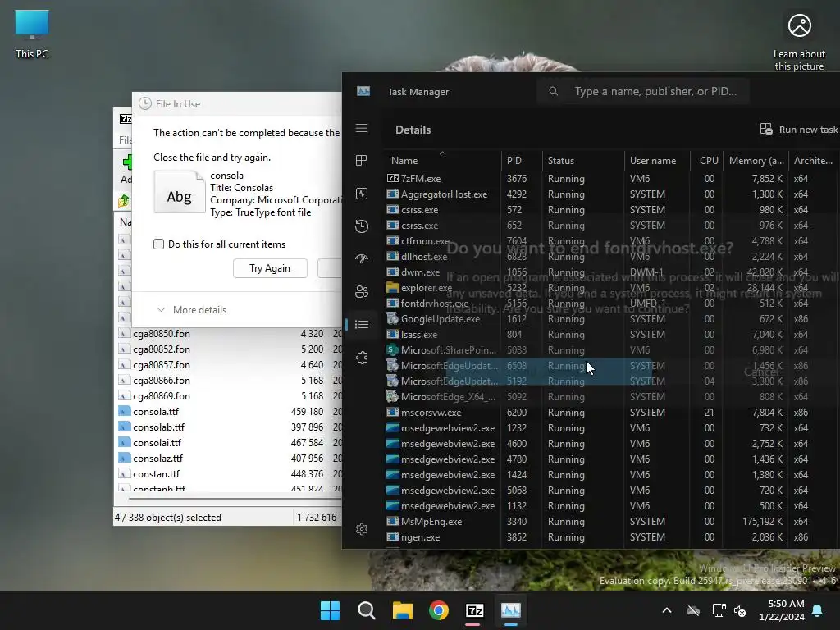This screenshot has width=840, height=630.
Task: Open the clock and date flyout
Action: coord(782,610)
